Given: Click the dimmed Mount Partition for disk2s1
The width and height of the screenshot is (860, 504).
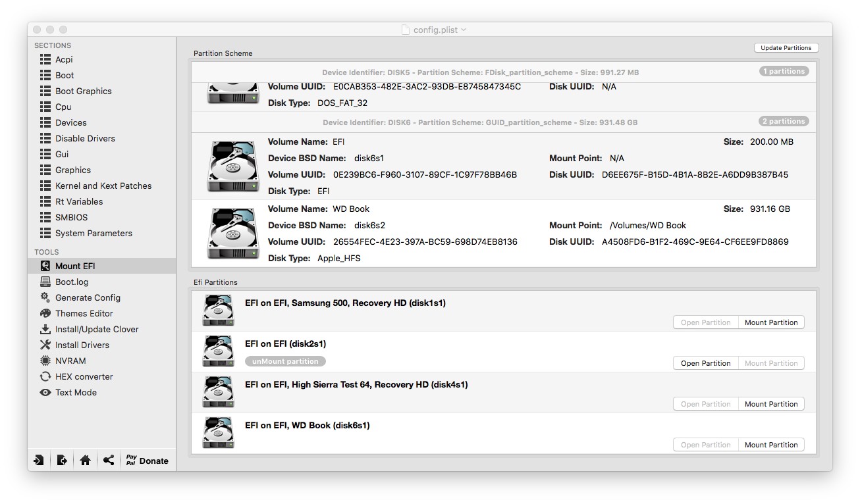Looking at the screenshot, I should [x=771, y=363].
